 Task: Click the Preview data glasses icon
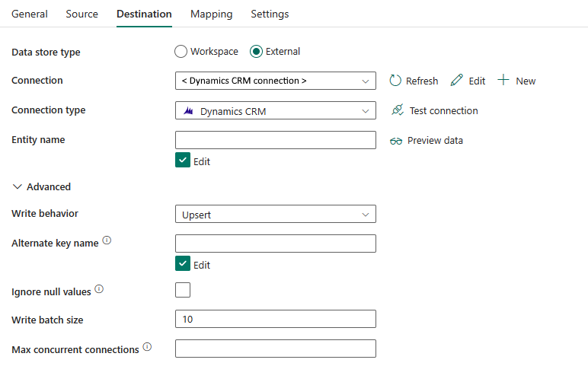[396, 141]
